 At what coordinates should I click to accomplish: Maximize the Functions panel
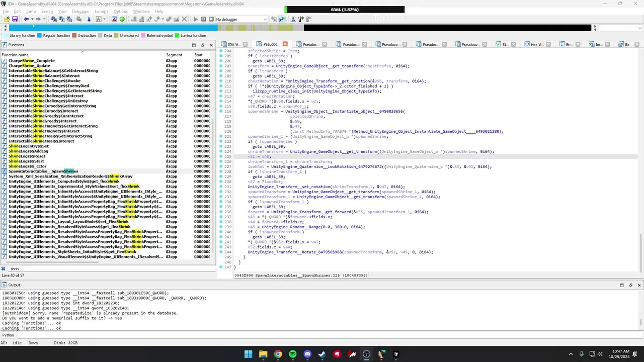194,45
